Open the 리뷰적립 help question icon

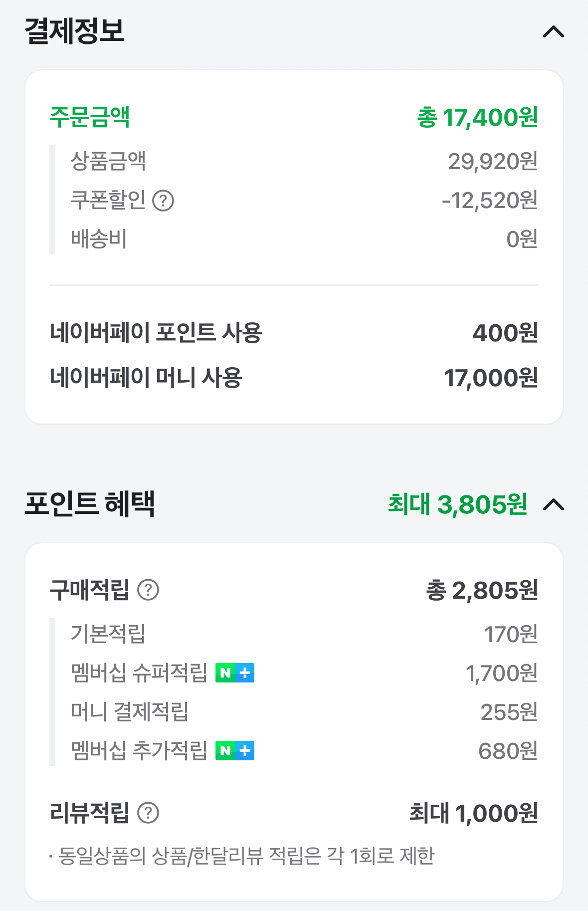(148, 813)
